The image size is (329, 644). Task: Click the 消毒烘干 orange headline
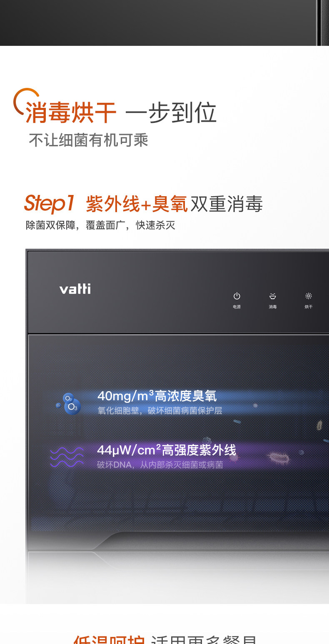pyautogui.click(x=71, y=112)
